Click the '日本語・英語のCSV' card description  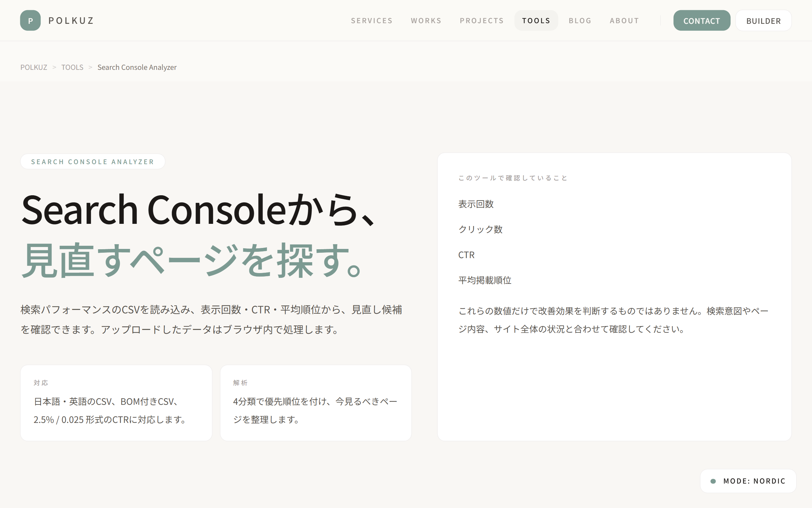click(x=111, y=411)
